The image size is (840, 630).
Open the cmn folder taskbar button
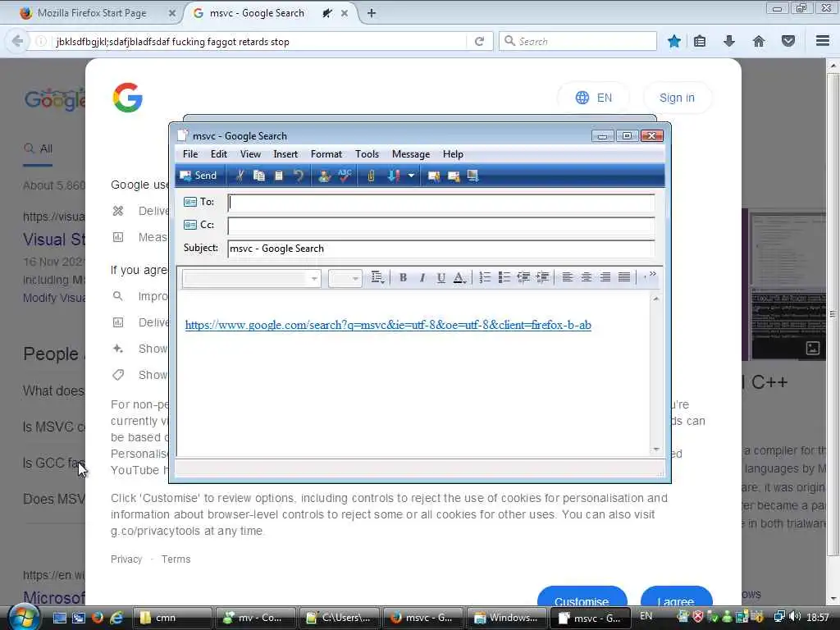171,618
